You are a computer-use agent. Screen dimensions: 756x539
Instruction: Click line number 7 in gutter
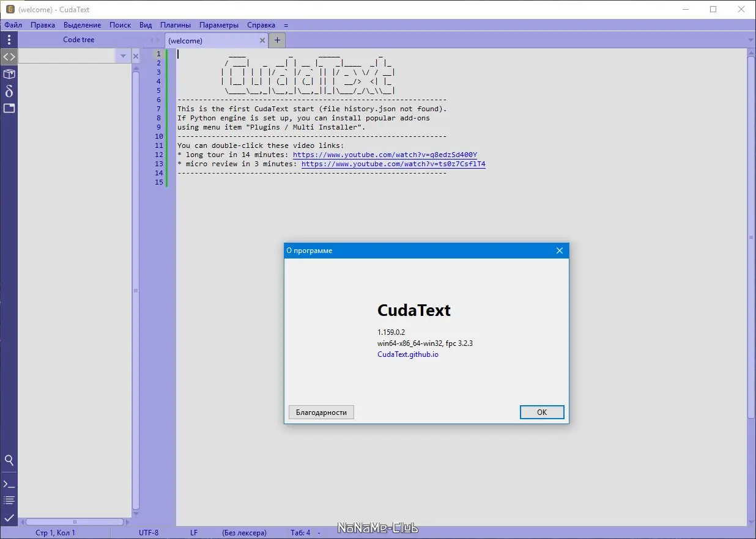pos(158,109)
